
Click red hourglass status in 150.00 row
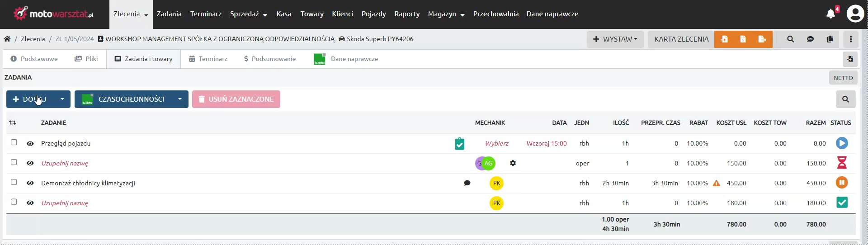[842, 163]
